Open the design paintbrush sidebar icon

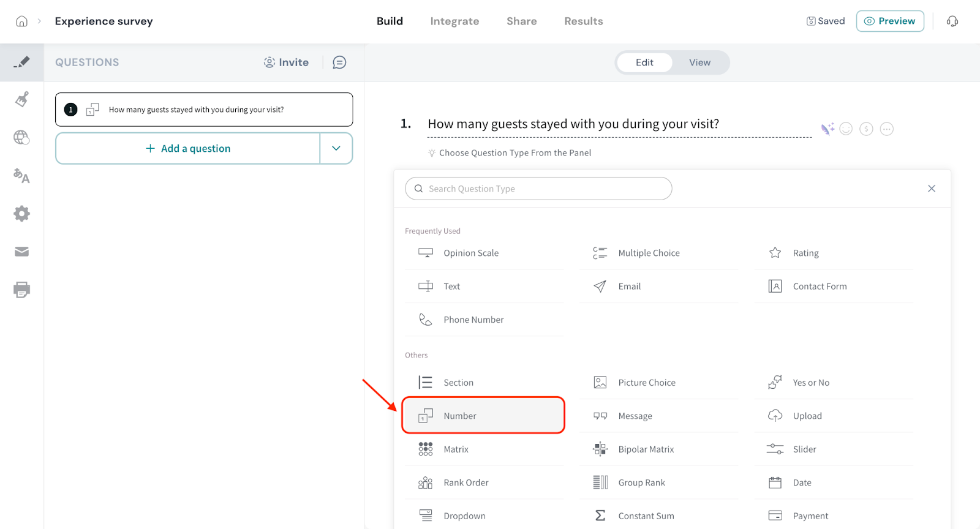click(x=22, y=99)
